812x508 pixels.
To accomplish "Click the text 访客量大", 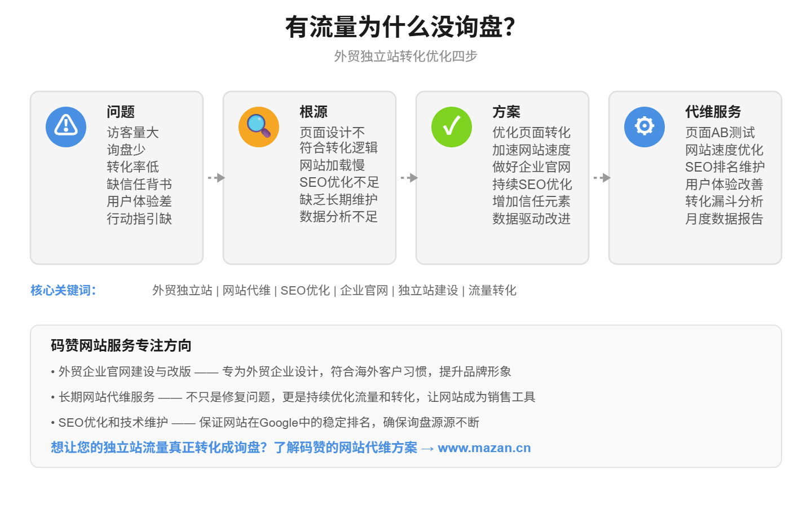I will click(133, 133).
